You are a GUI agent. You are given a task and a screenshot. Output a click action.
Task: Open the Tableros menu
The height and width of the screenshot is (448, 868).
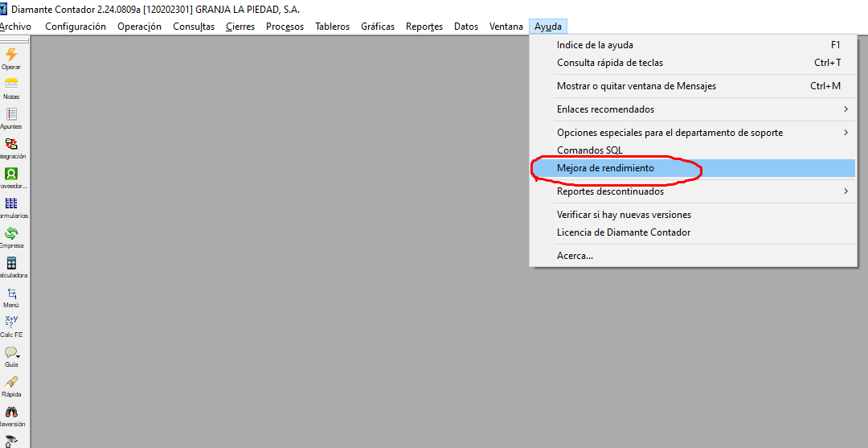[x=332, y=26]
